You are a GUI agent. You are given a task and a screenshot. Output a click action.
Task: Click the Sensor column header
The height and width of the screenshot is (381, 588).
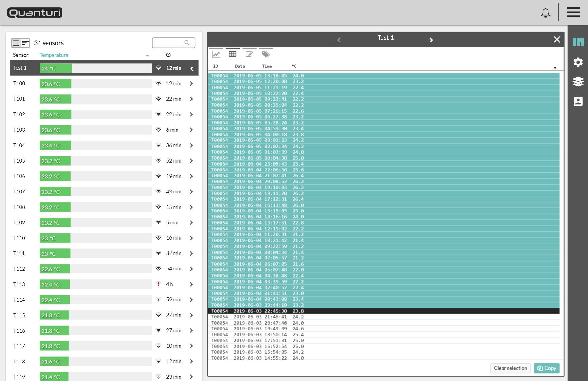tap(21, 55)
